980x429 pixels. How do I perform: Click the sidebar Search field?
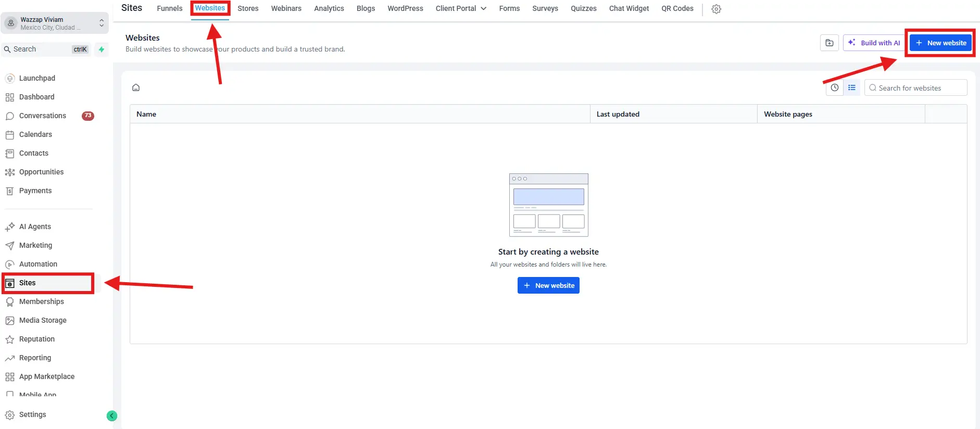pos(47,49)
